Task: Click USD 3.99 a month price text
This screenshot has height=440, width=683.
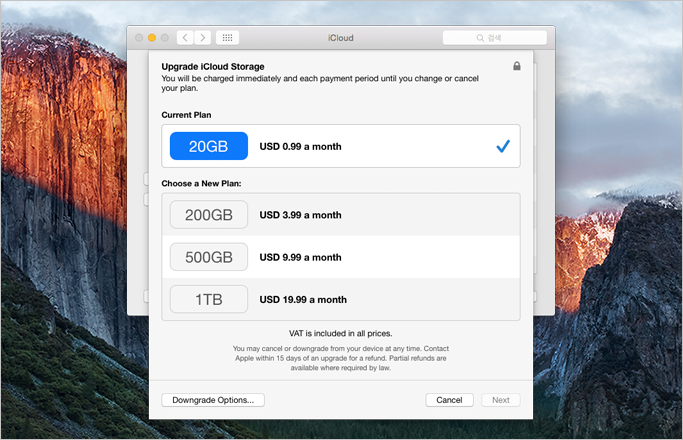Action: 301,215
